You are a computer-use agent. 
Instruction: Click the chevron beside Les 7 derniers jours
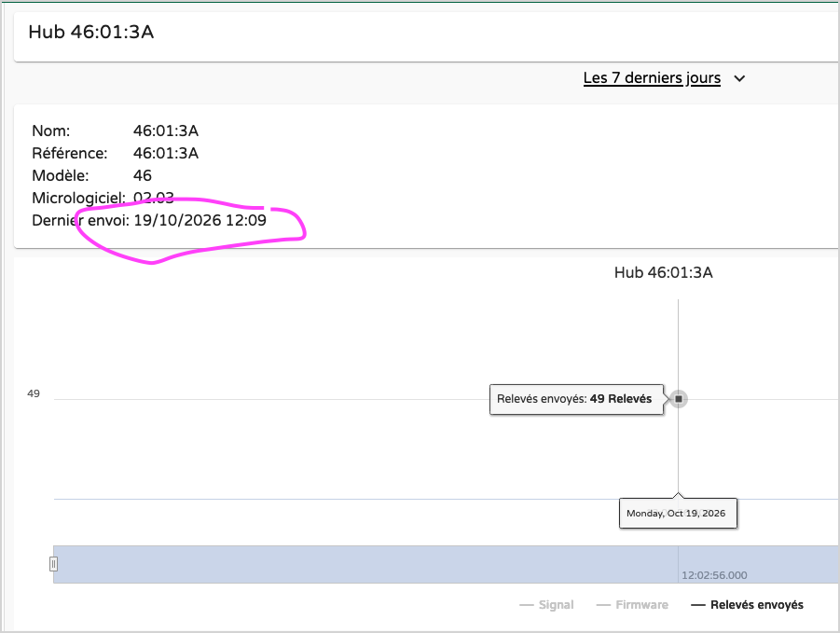click(x=739, y=78)
